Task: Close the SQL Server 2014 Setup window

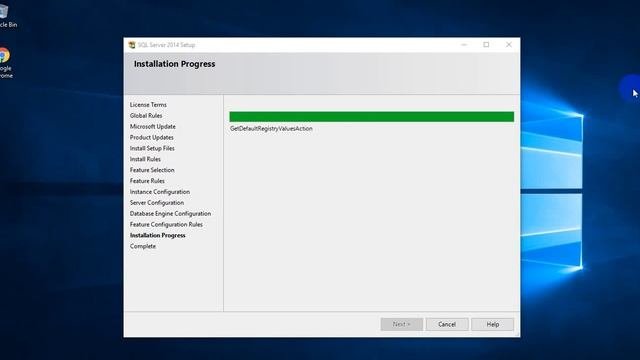Action: tap(509, 45)
